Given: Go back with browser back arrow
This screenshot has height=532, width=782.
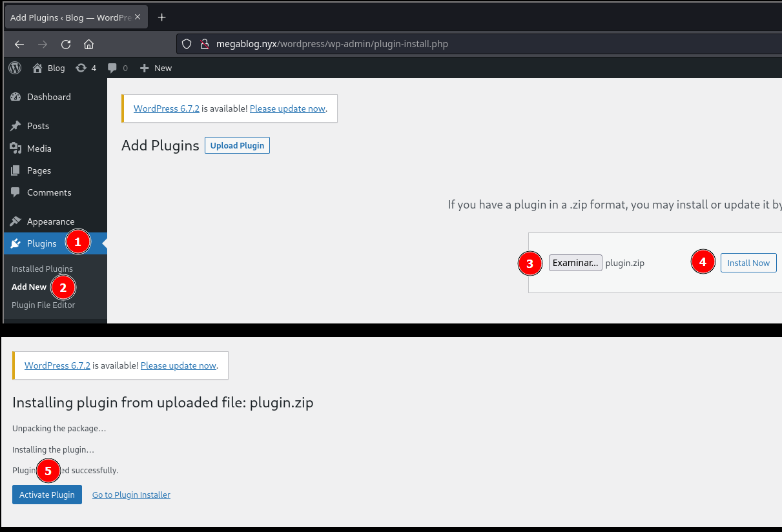Looking at the screenshot, I should 19,45.
